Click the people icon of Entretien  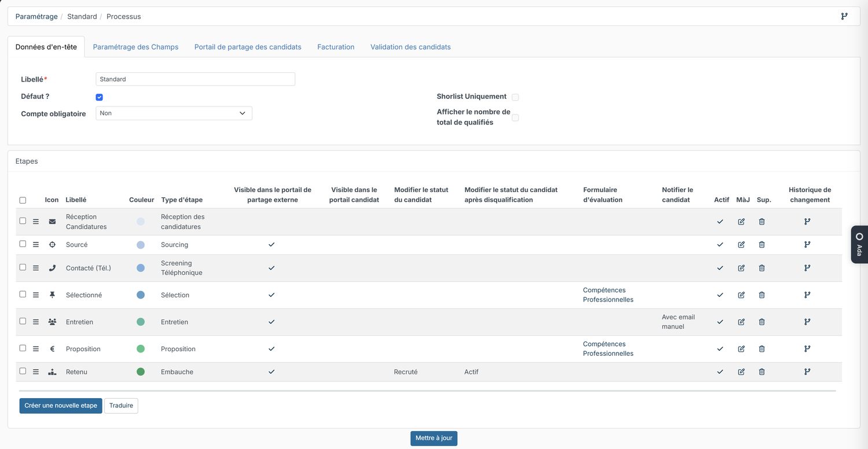(52, 322)
